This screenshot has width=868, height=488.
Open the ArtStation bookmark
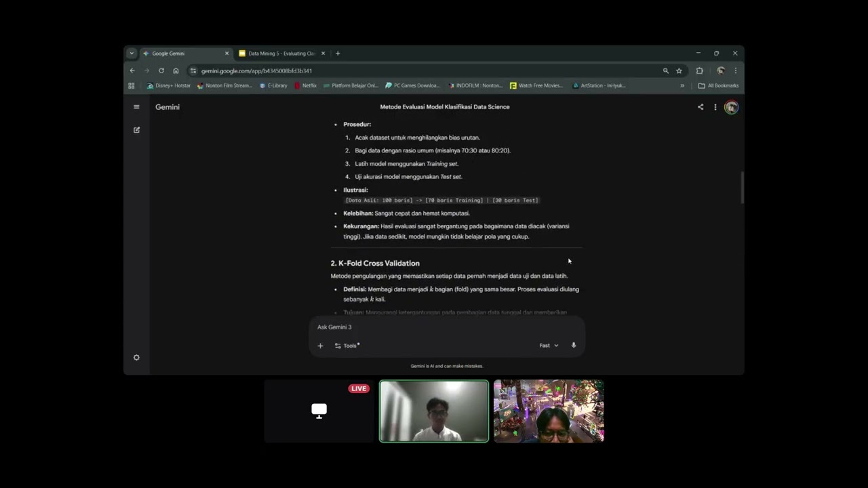(599, 85)
